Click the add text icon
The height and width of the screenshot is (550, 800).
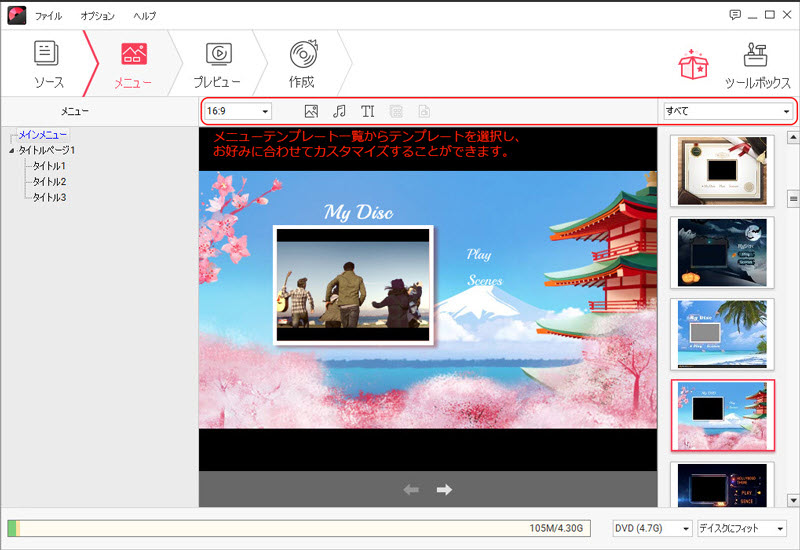point(367,111)
